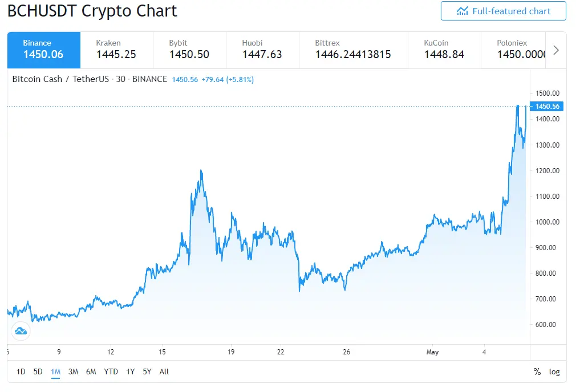Select the YTD time range
576x392 pixels.
(x=111, y=372)
